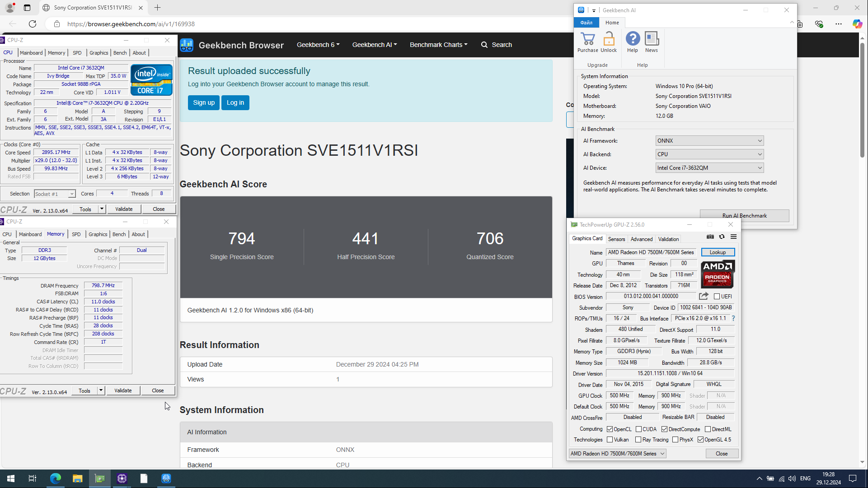Toggle the UEFI checkbox in GPU-Z
The image size is (868, 488).
click(x=717, y=297)
